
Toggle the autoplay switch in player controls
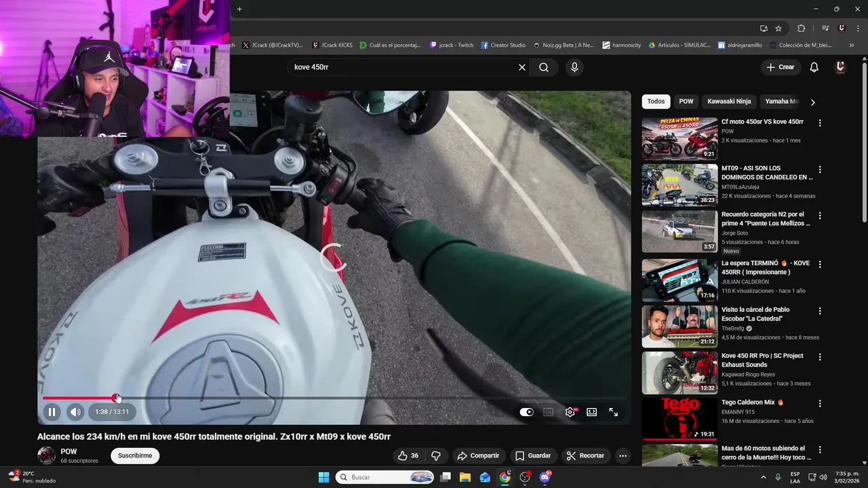[526, 412]
